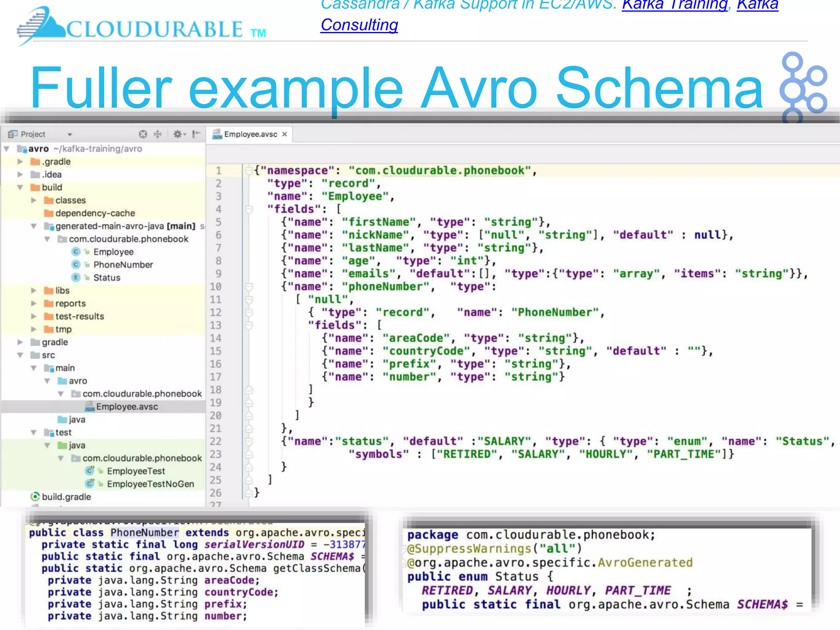Select the Employee.avsc editor tab
Screen dimensions: 840x630
(x=250, y=135)
